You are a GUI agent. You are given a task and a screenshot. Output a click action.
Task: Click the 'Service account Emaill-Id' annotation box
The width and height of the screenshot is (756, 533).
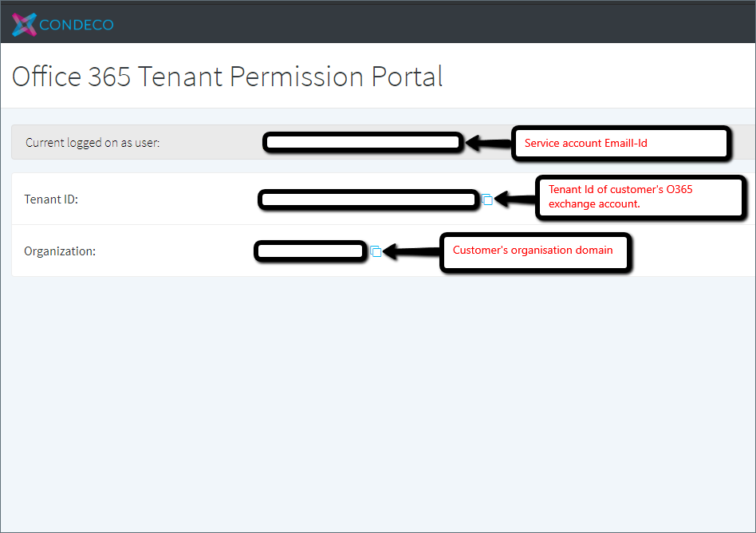(620, 143)
